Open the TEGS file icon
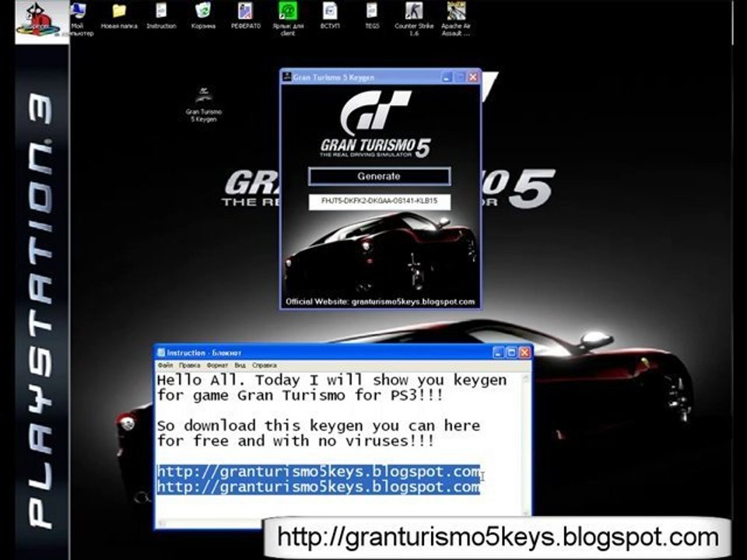Screen dimensions: 747x560 [372, 16]
